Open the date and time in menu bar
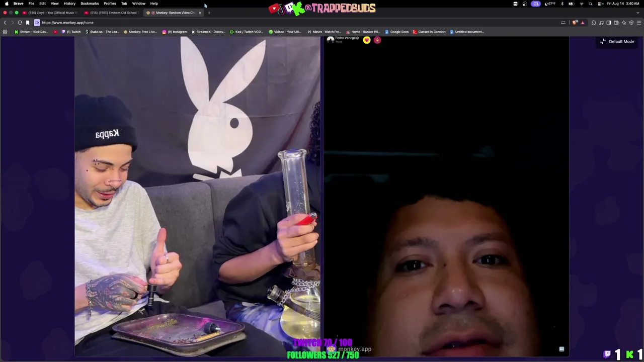 pos(623,4)
